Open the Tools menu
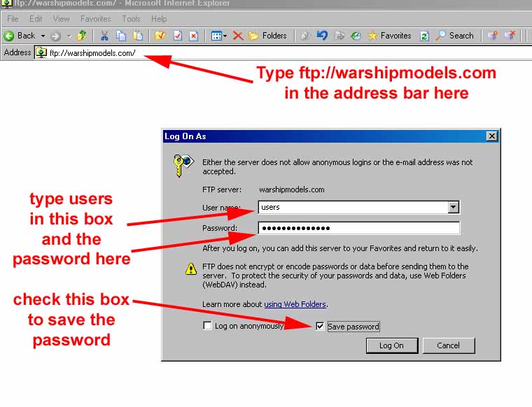 pyautogui.click(x=131, y=19)
